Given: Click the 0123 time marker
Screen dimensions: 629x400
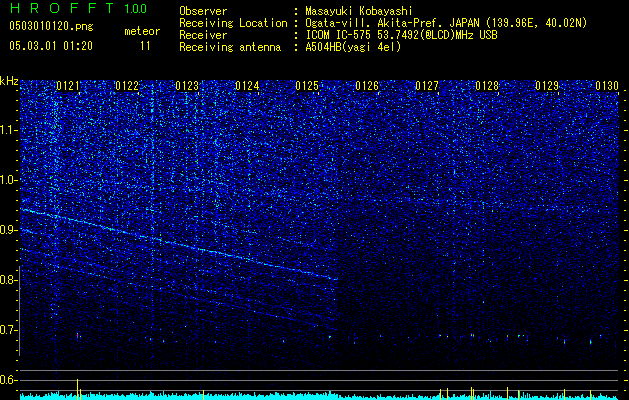Looking at the screenshot, I should [x=187, y=86].
